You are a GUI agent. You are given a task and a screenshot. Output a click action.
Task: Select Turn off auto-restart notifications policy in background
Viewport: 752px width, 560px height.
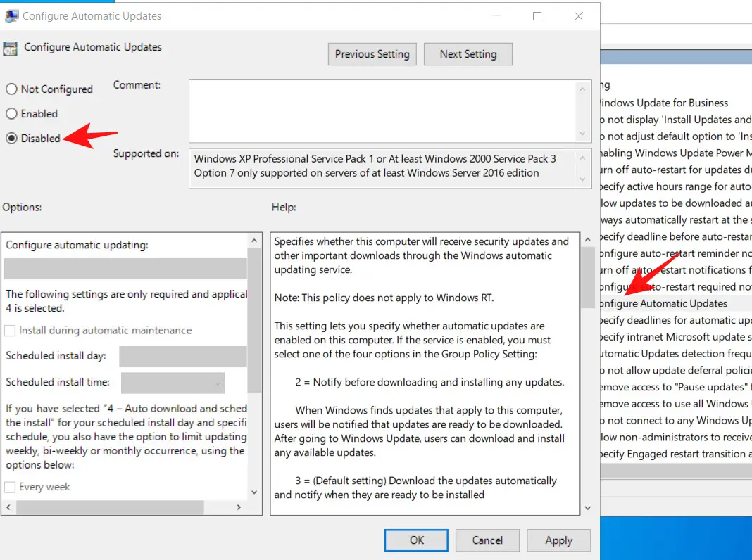676,270
